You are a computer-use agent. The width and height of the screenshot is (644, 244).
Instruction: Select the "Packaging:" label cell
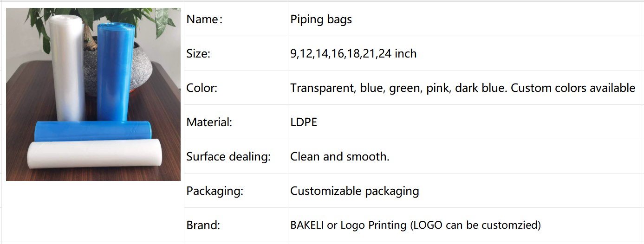point(215,191)
